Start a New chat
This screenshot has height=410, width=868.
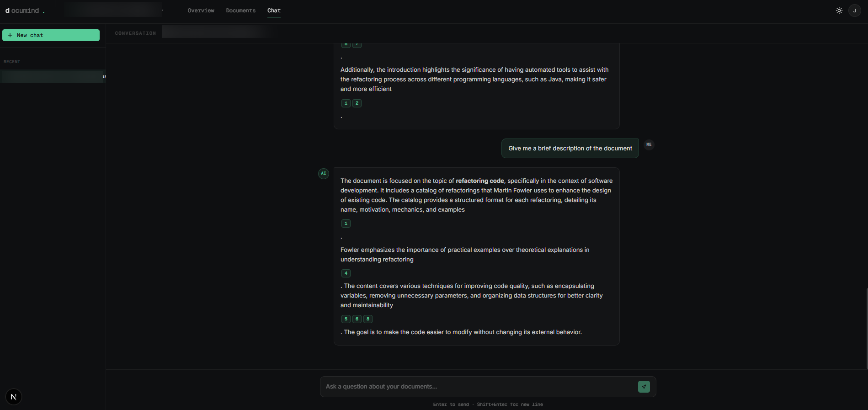coord(51,35)
